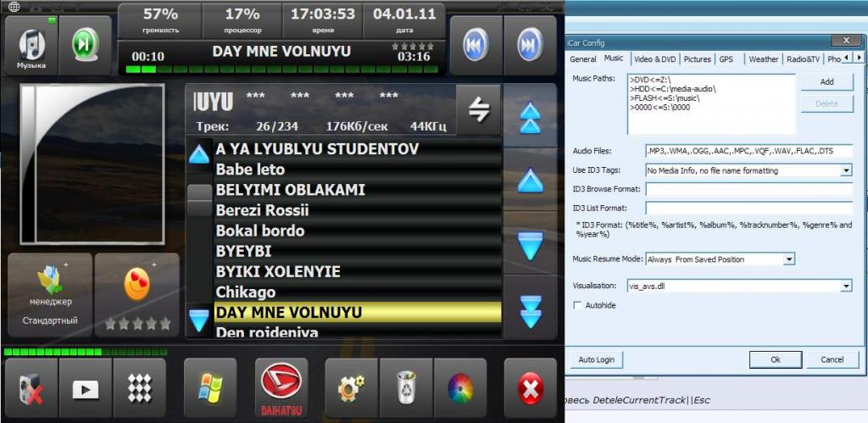
Task: Enable the Autohide checkbox
Action: click(x=578, y=304)
